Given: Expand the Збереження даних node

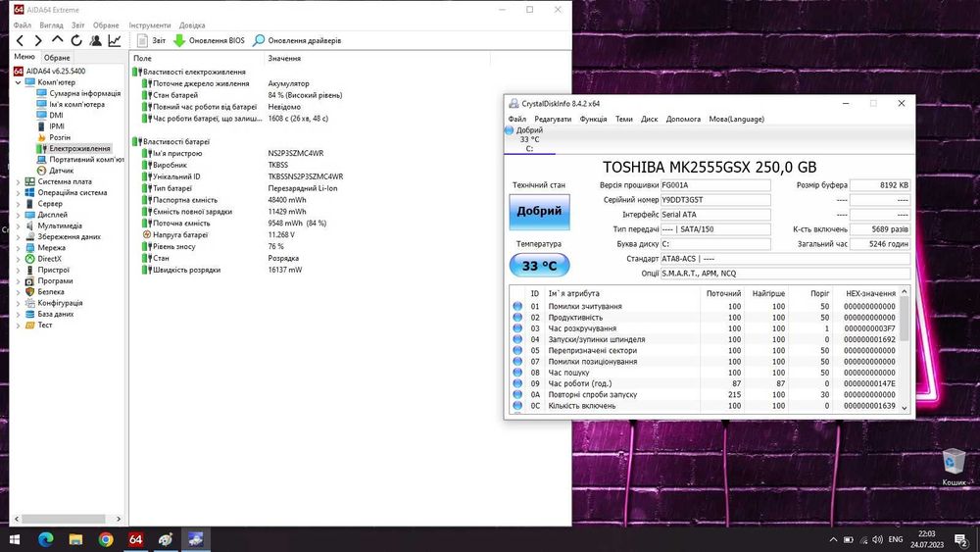Looking at the screenshot, I should [x=18, y=237].
